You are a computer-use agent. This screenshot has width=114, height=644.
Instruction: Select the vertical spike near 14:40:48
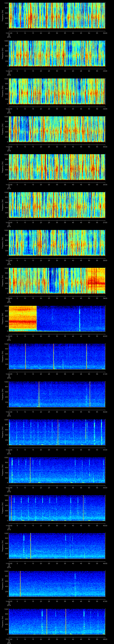pos(86,356)
